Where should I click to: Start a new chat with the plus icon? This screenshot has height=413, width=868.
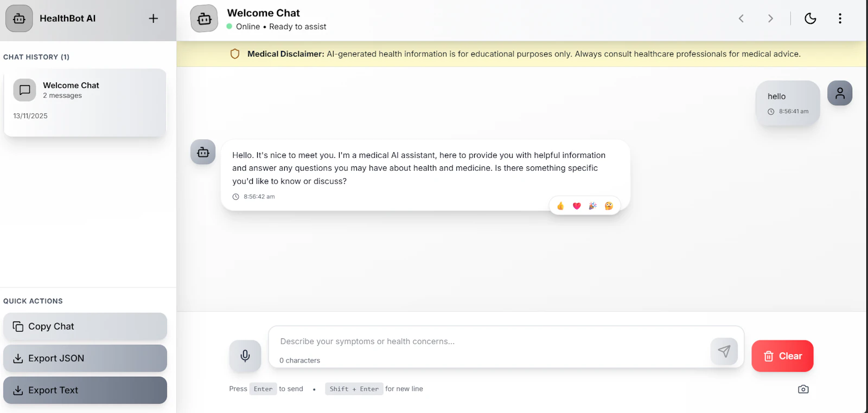click(x=154, y=18)
